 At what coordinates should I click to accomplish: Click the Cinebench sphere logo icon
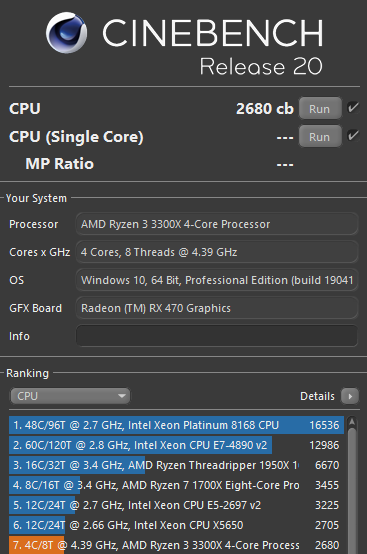66,33
